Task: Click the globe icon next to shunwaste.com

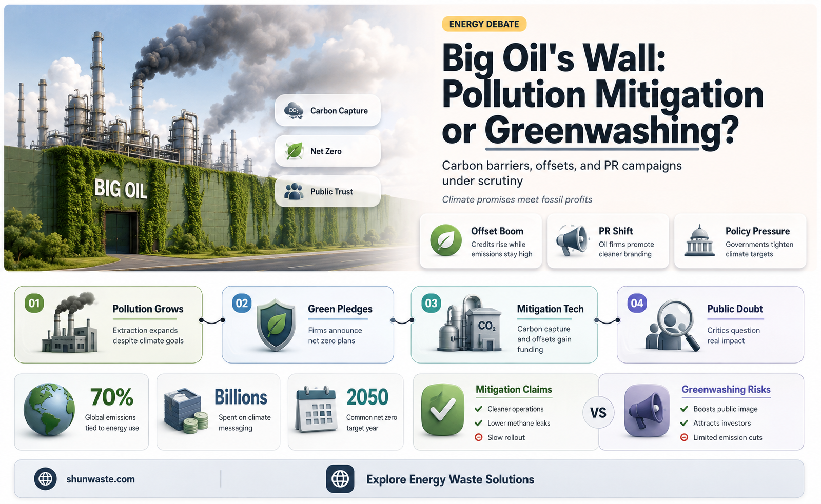Action: tap(45, 479)
